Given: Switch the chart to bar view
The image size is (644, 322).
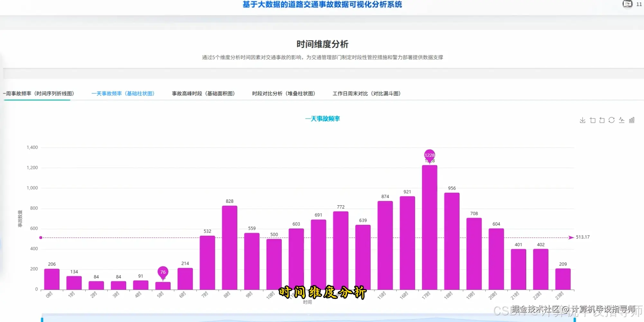Looking at the screenshot, I should [631, 120].
